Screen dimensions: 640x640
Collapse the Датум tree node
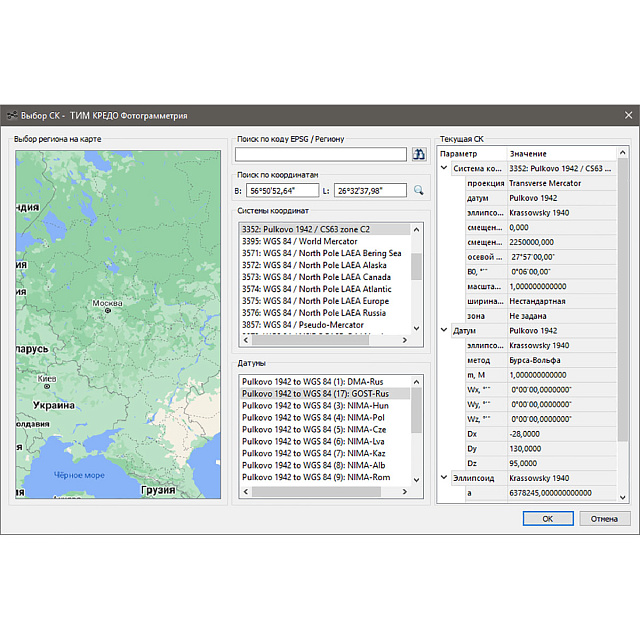point(444,330)
